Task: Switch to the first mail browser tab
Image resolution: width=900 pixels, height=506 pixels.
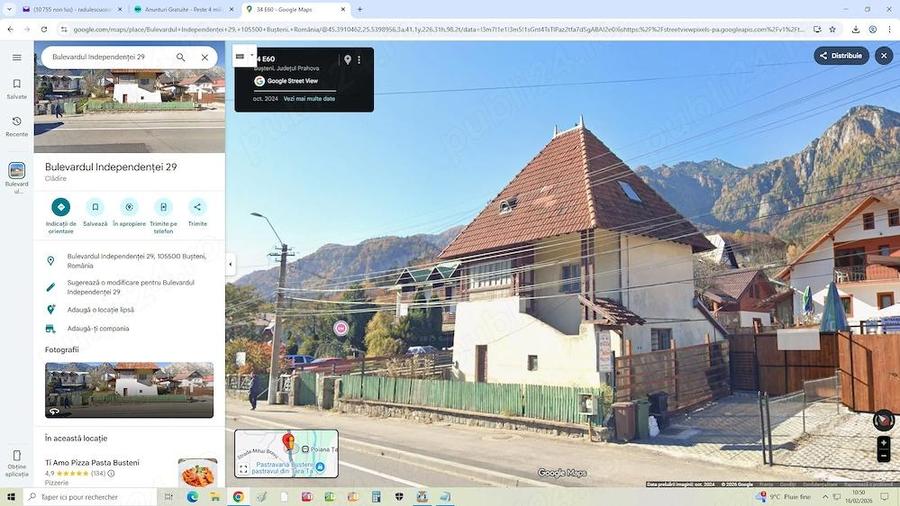Action: tap(67, 9)
